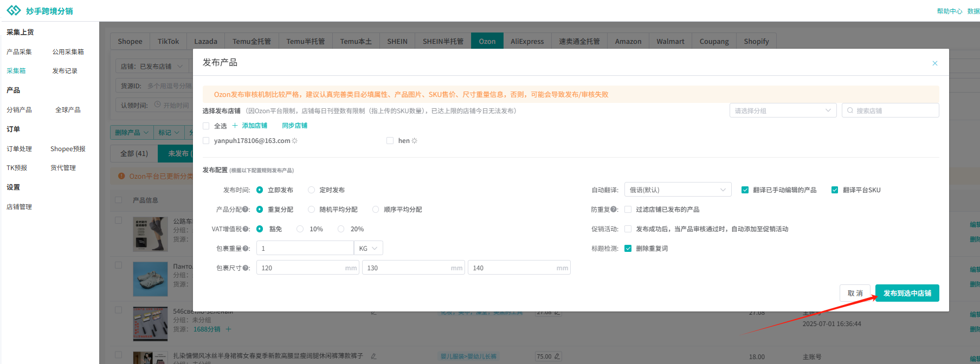The image size is (980, 364).
Task: Uncheck 翻译已手动编辑的产品
Action: pyautogui.click(x=745, y=190)
